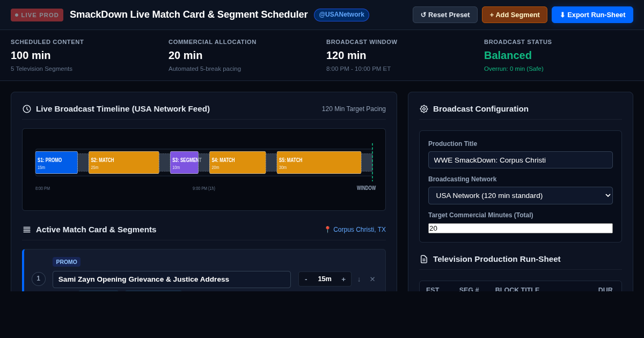This screenshot has width=644, height=338.
Task: Edit the Target Commercial Minutes field
Action: coord(521,228)
